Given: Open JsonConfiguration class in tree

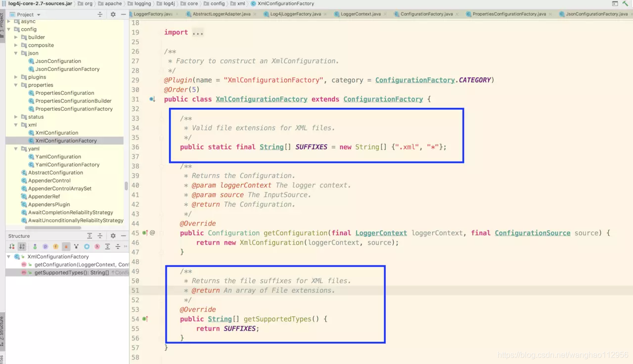Looking at the screenshot, I should (x=58, y=61).
